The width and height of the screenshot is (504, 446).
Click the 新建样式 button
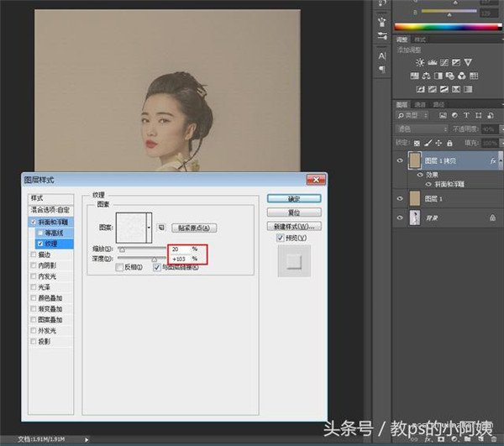tap(294, 226)
